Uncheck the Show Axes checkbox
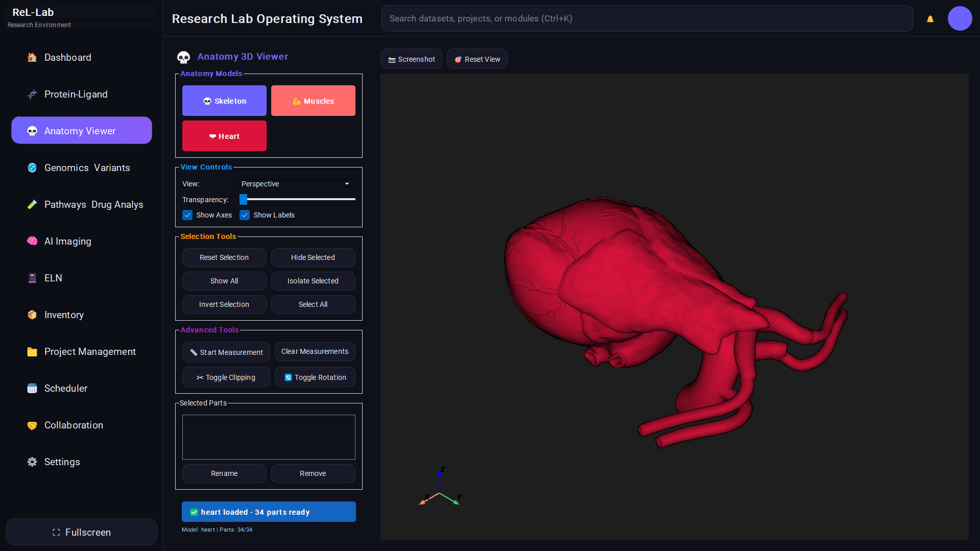Viewport: 980px width, 551px height. [x=188, y=215]
